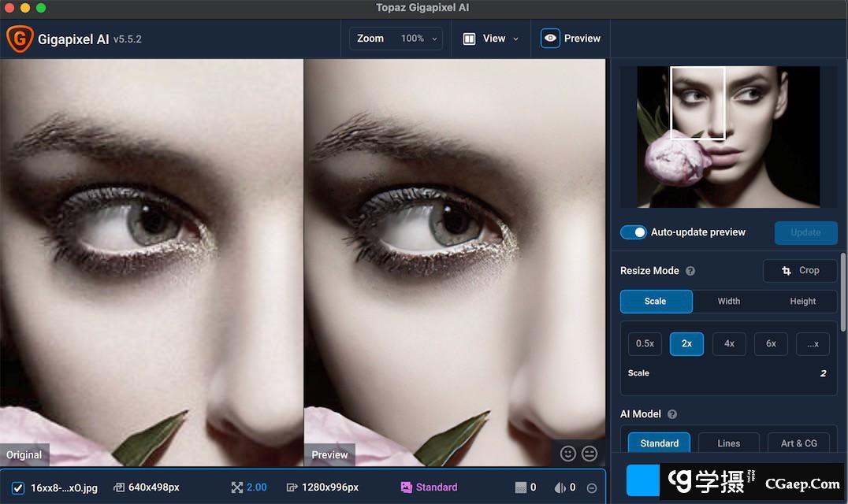Viewport: 848px width, 504px height.
Task: Open Resize Mode help question mark
Action: (x=690, y=271)
